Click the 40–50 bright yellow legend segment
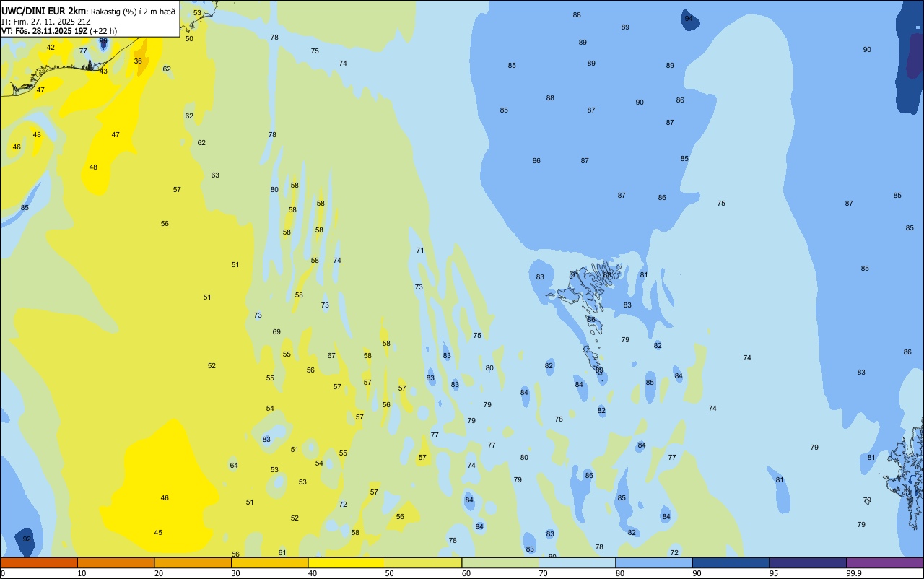Viewport: 924px width, 579px height. click(x=346, y=562)
